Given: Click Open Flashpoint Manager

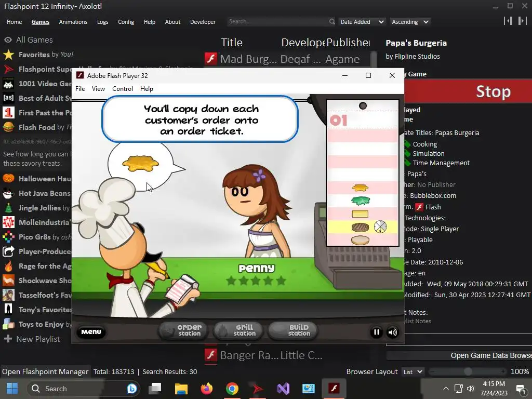Looking at the screenshot, I should pyautogui.click(x=45, y=371).
